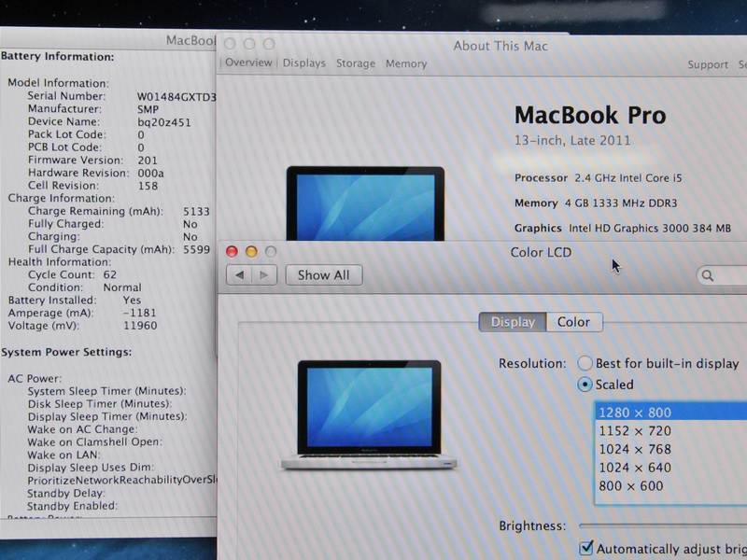Click the Standby Delay row
The image size is (747, 560).
(x=66, y=494)
